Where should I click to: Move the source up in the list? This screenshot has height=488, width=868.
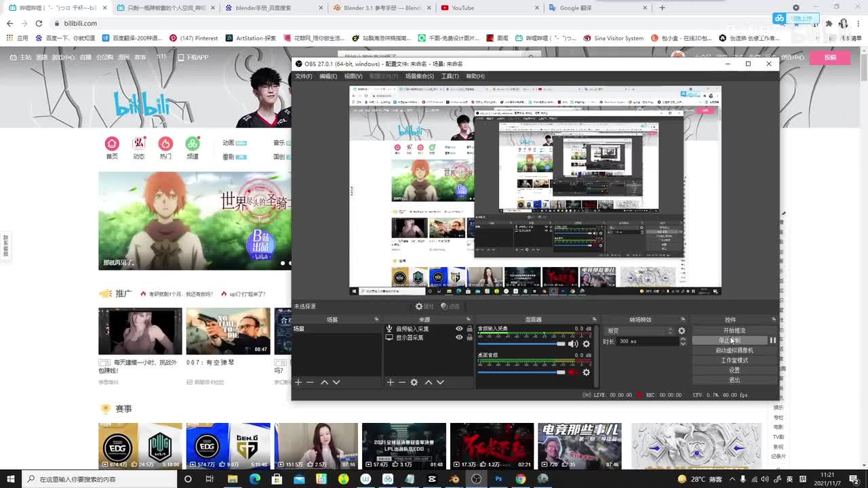pos(428,382)
